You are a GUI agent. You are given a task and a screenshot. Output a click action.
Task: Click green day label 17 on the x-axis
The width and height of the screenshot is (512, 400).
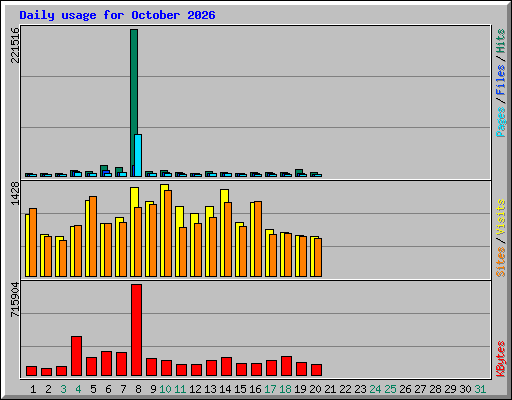pyautogui.click(x=270, y=389)
